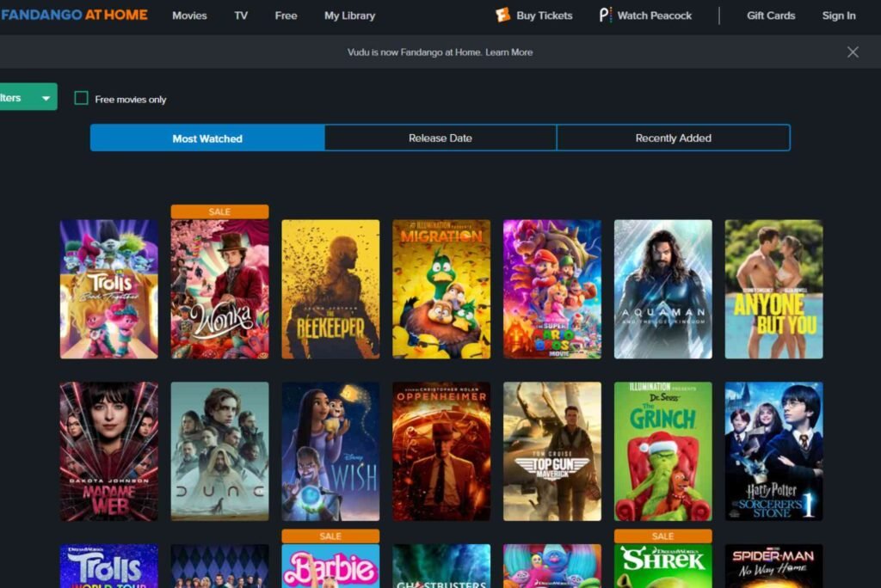The width and height of the screenshot is (881, 588).
Task: Open the Gift Cards page
Action: click(x=770, y=15)
